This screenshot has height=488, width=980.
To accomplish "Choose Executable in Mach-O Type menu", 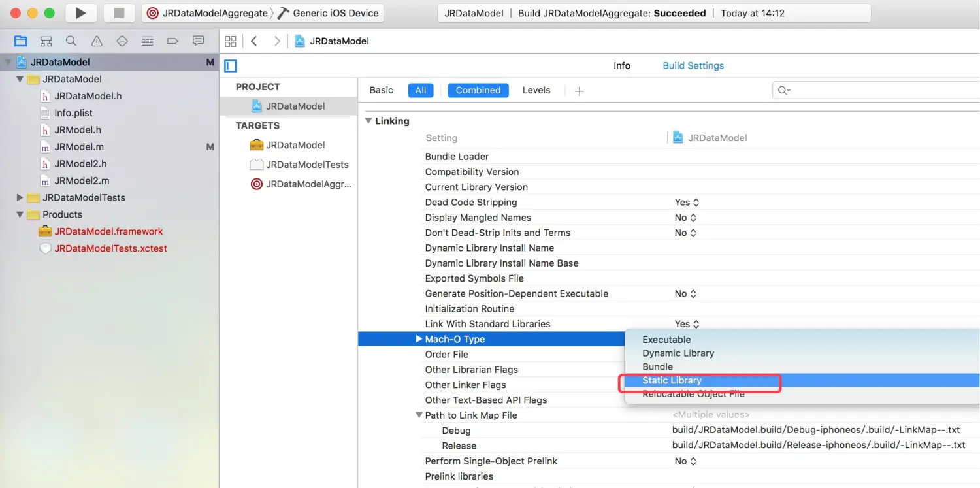I will (x=802, y=340).
